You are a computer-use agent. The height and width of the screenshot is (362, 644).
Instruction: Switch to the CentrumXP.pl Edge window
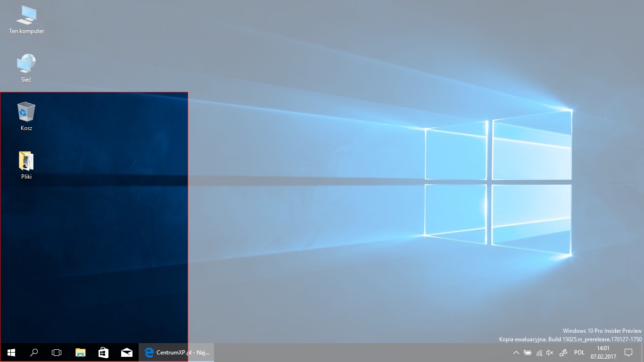176,353
